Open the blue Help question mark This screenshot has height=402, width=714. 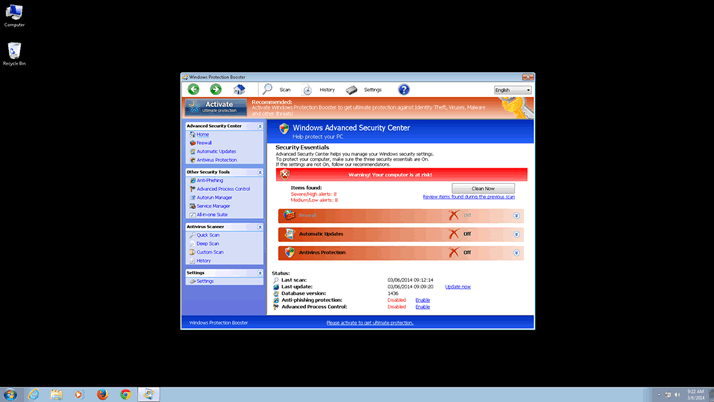(404, 90)
